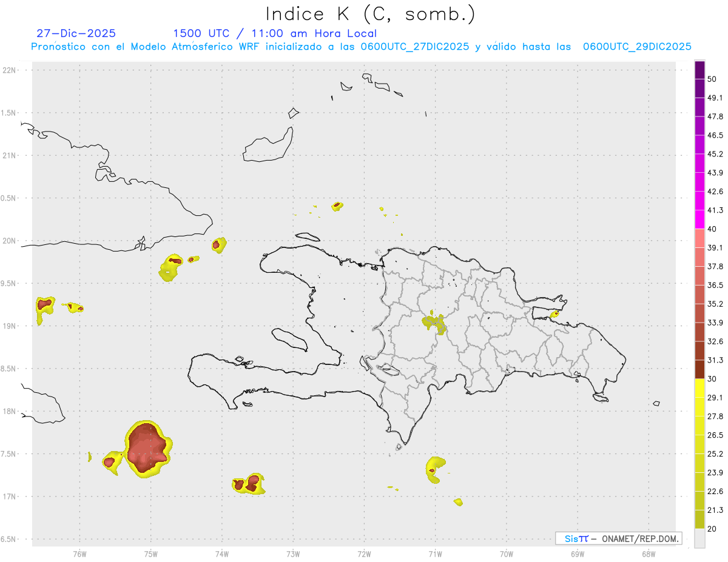
Task: Click the color scale value 32.6
Action: point(715,341)
